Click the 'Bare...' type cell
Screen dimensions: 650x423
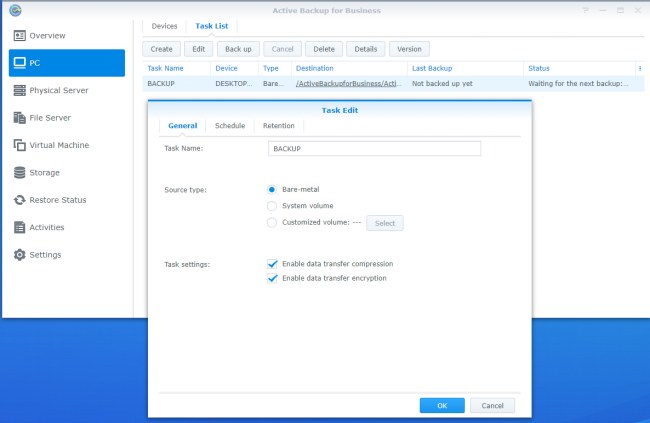pos(273,83)
